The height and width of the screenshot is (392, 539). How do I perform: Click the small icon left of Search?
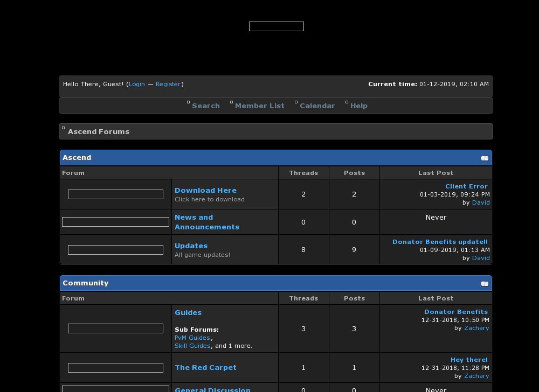pyautogui.click(x=189, y=102)
